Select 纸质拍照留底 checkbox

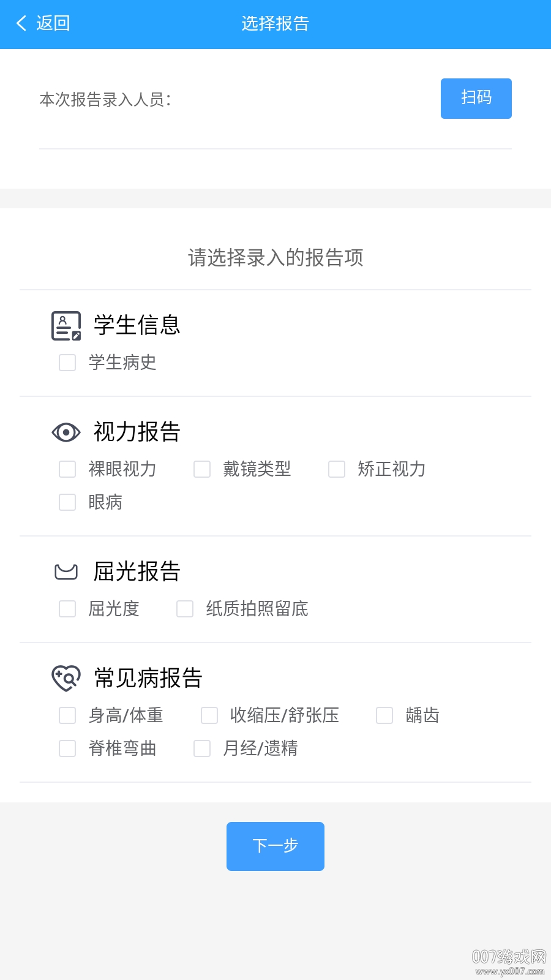tap(185, 609)
